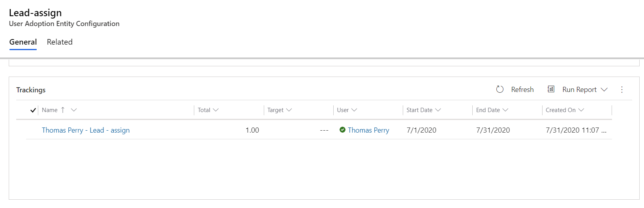644x208 pixels.
Task: Click the green status icon beside Thomas Perry
Action: point(342,130)
